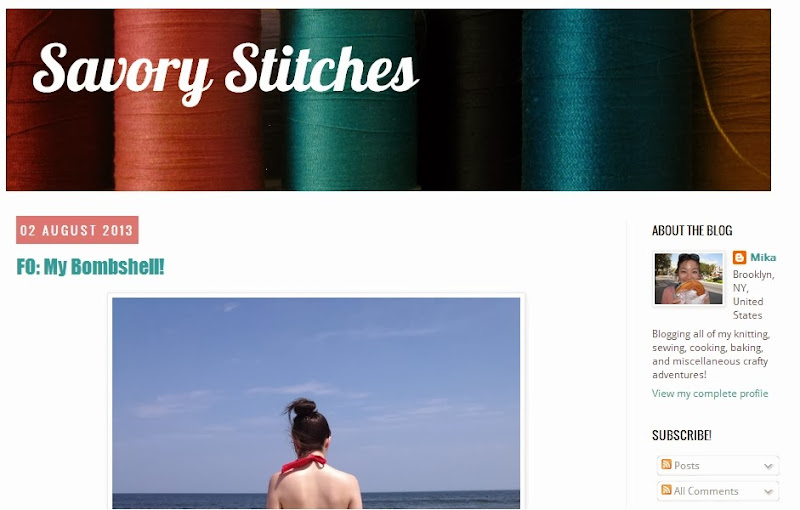Click the About The Blog heading
Viewport: 800px width, 510px height.
(x=692, y=231)
